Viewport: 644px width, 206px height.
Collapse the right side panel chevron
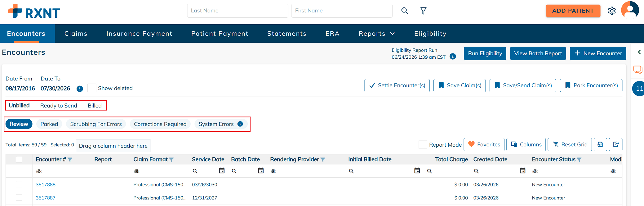639,52
